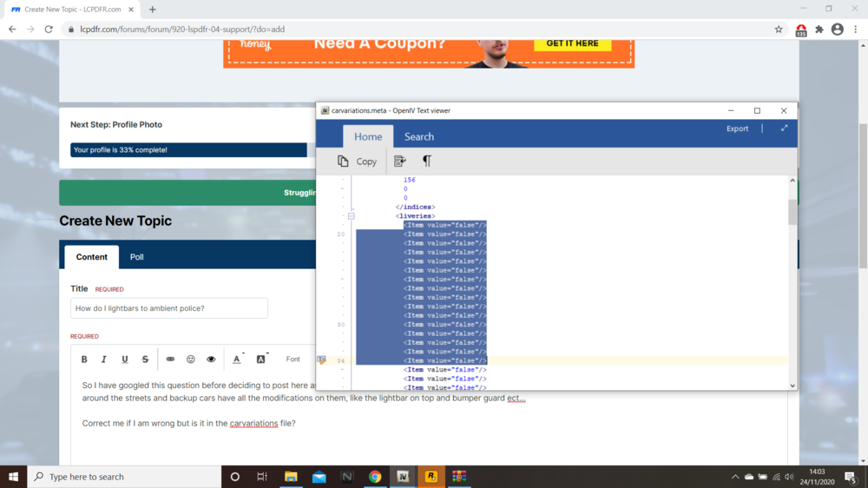Click the topic Title input field
Screen dimensions: 868x488
coord(169,308)
